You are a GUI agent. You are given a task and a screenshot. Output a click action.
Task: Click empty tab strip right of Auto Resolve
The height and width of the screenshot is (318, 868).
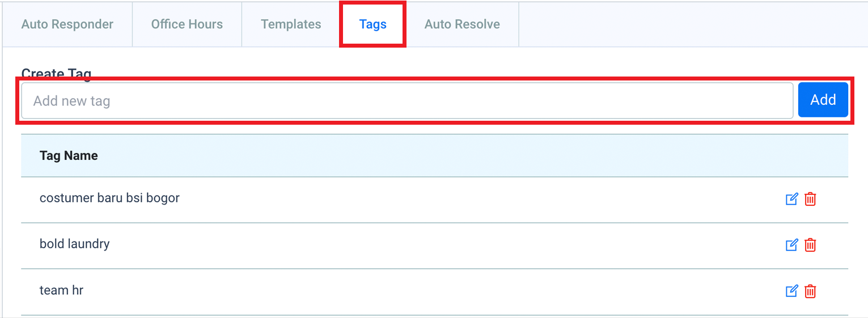692,24
